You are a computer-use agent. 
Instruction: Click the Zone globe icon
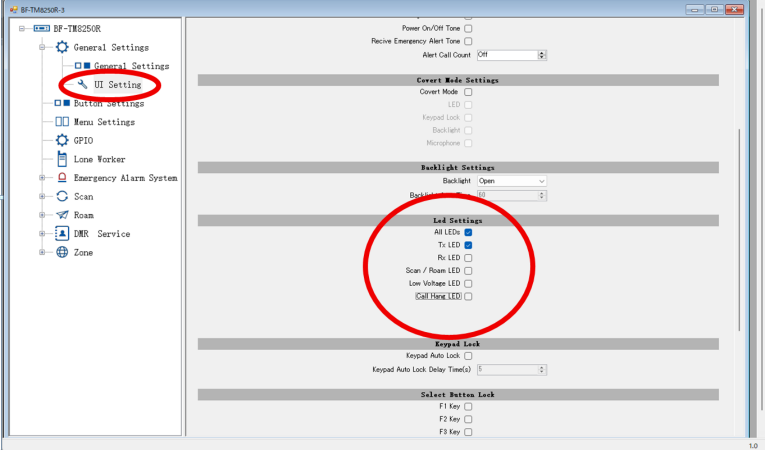[62, 253]
